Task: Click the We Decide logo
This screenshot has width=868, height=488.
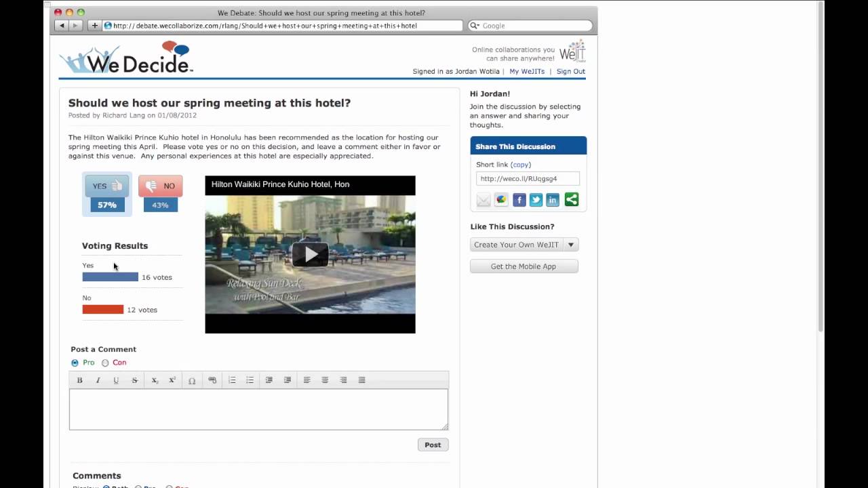Action: 126,58
